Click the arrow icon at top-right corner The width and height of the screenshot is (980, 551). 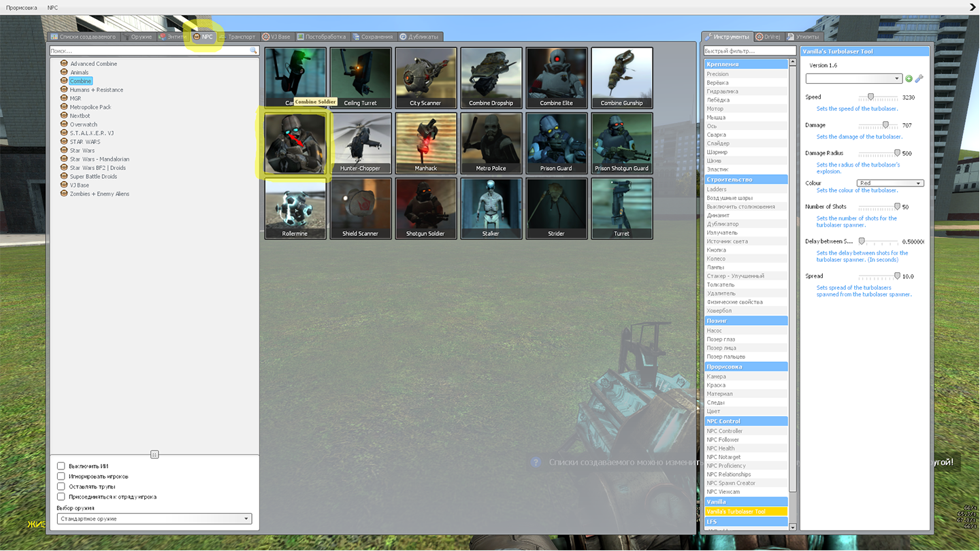[973, 7]
